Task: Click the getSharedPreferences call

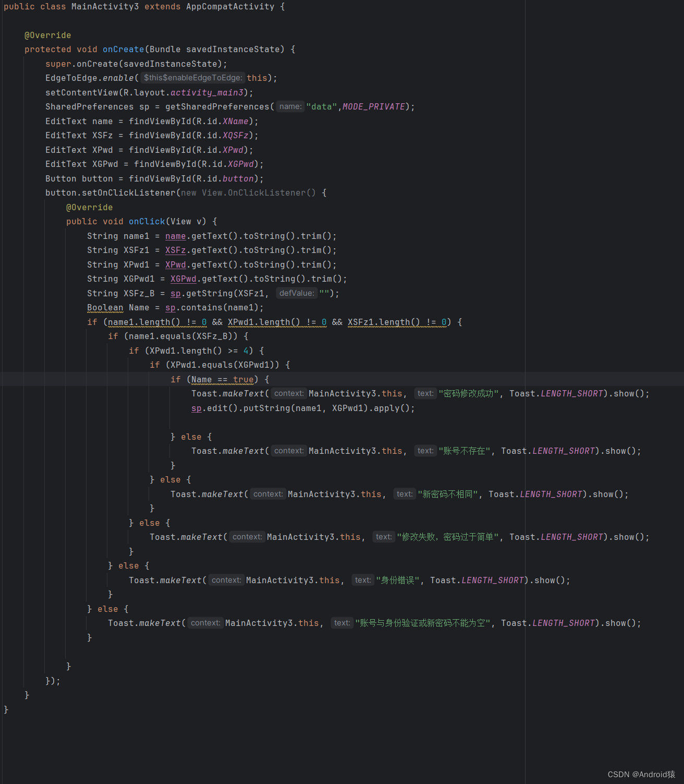Action: pyautogui.click(x=217, y=107)
